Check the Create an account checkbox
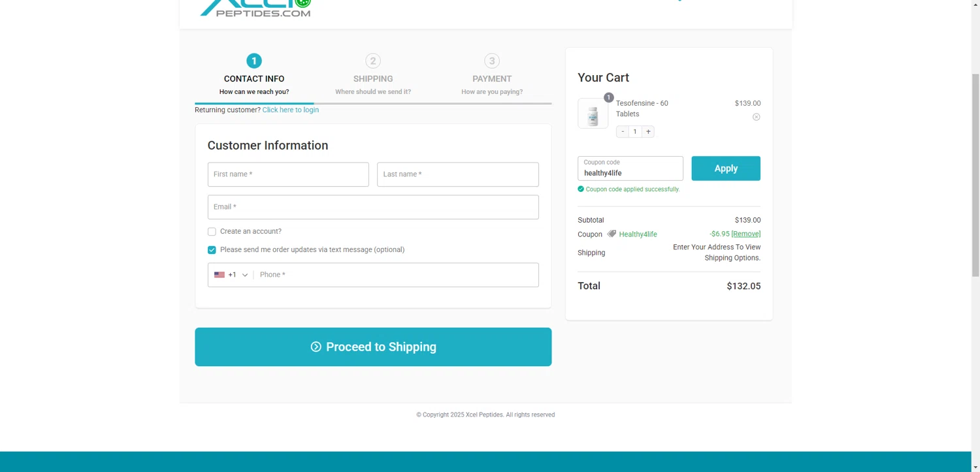Viewport: 980px width, 472px height. [x=212, y=232]
